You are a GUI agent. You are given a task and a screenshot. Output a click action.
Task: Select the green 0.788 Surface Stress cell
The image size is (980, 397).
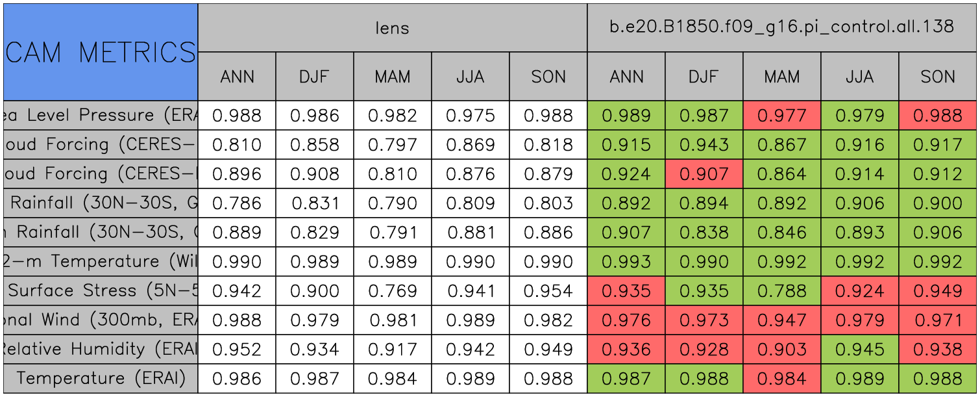(x=781, y=291)
